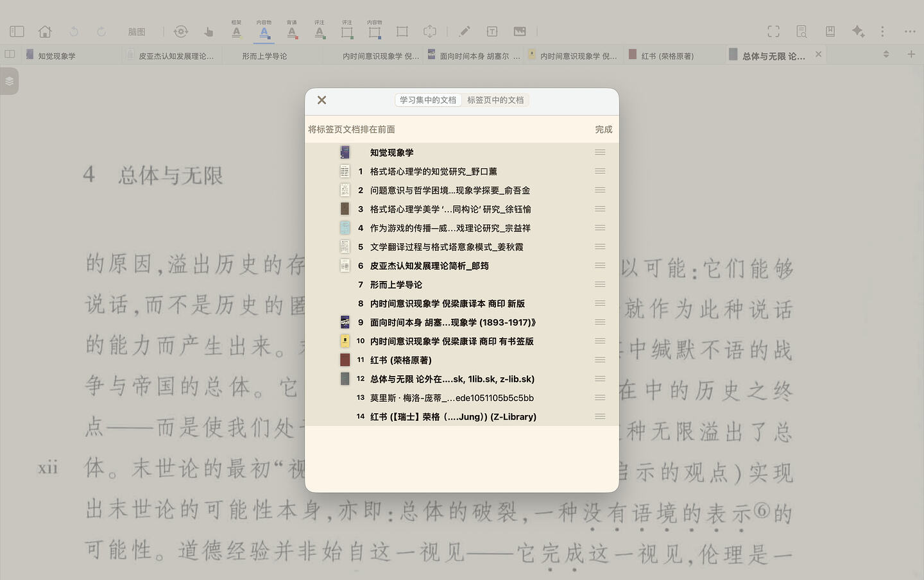Screen dimensions: 924x580
Task: Toggle the left sidebar panel icon
Action: coord(17,31)
